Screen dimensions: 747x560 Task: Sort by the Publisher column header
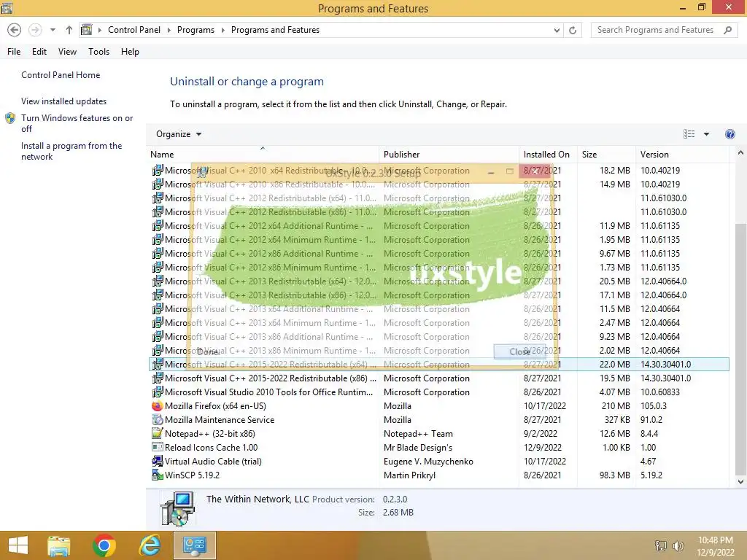[449, 155]
